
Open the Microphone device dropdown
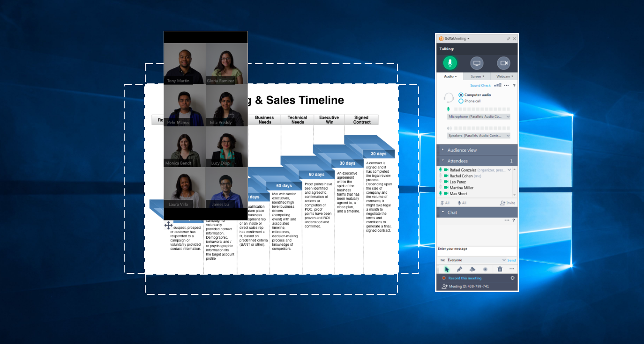point(479,117)
